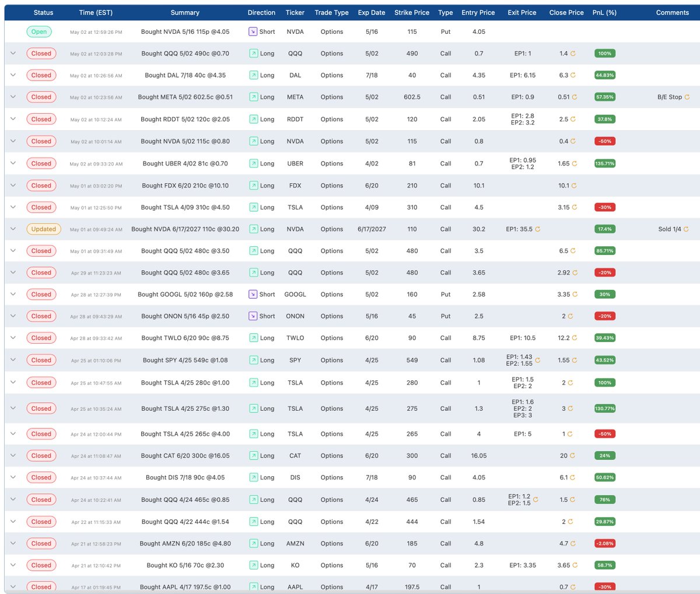Click refresh icon beside B/E Stop comment

(x=687, y=97)
